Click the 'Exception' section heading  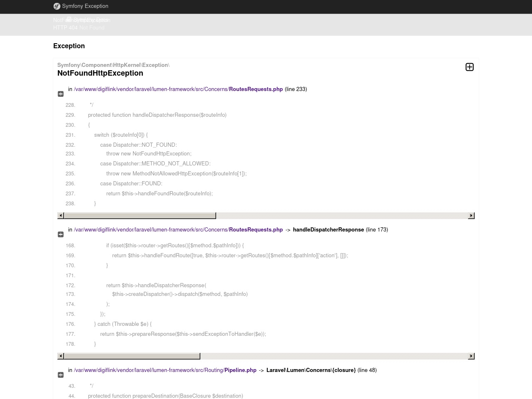pos(69,46)
